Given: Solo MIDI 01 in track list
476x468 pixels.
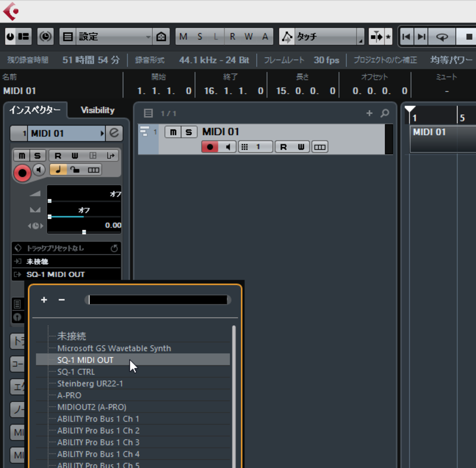Looking at the screenshot, I should click(x=189, y=132).
